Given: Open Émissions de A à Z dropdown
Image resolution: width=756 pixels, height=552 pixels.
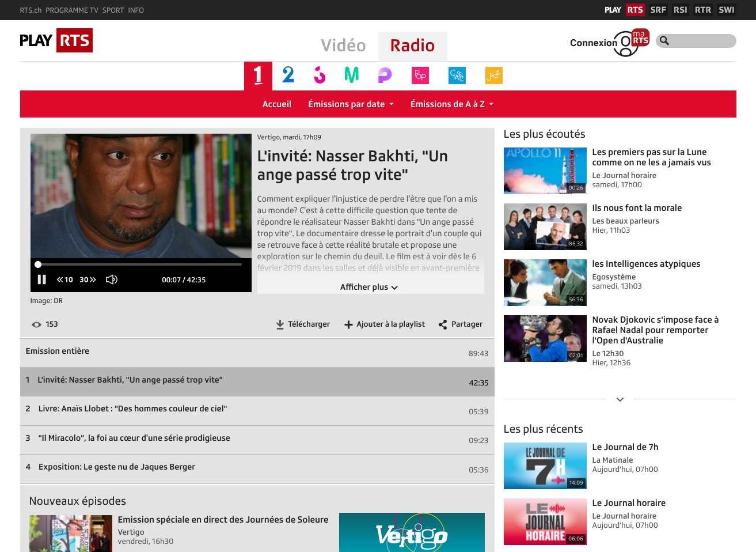Looking at the screenshot, I should point(451,104).
